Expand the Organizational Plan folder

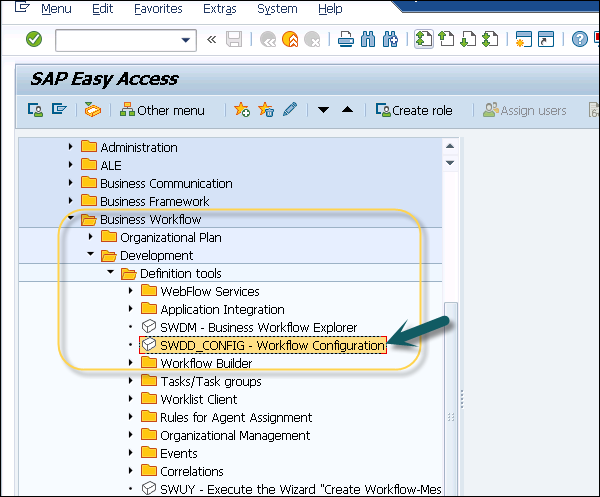91,237
